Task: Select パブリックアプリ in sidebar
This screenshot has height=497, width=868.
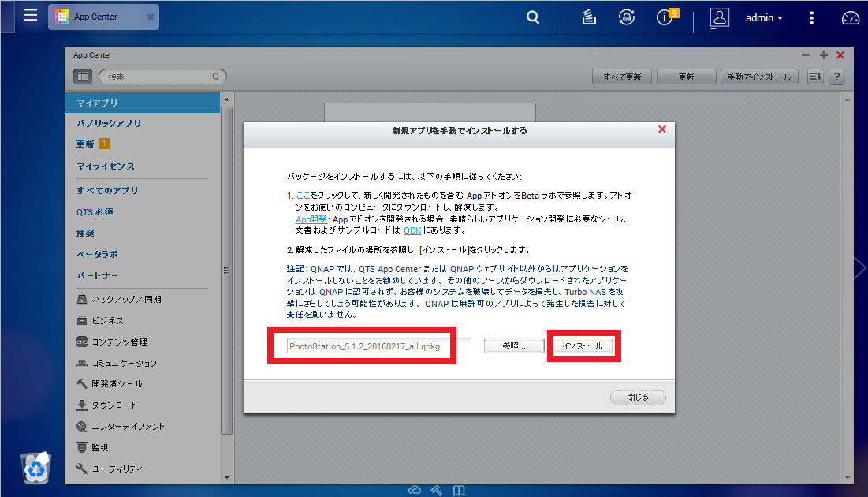Action: click(109, 123)
